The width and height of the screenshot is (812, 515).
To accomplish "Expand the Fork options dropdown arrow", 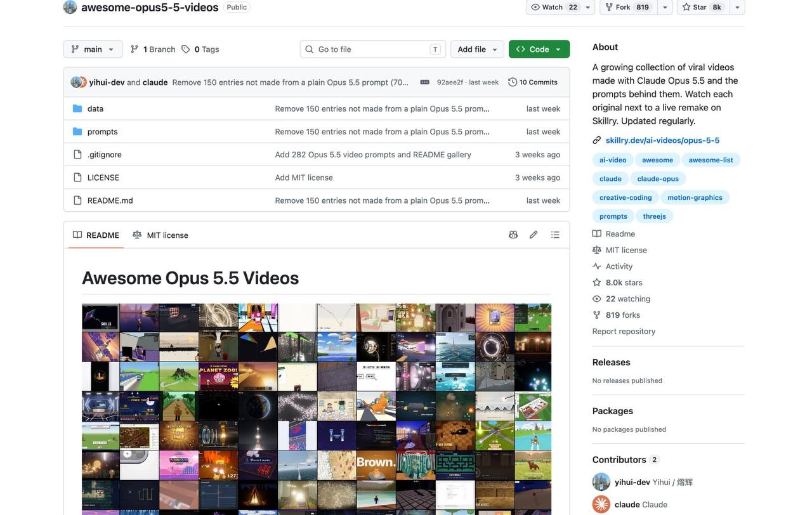I will (x=665, y=7).
